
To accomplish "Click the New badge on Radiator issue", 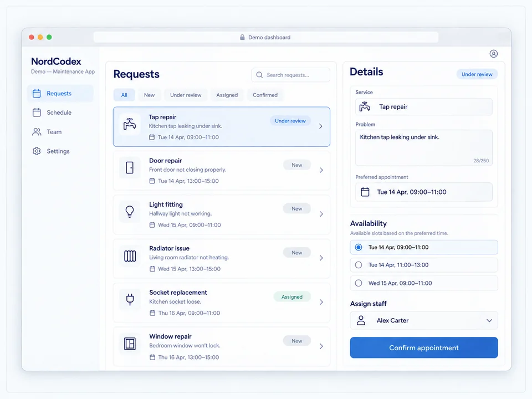I will 297,253.
